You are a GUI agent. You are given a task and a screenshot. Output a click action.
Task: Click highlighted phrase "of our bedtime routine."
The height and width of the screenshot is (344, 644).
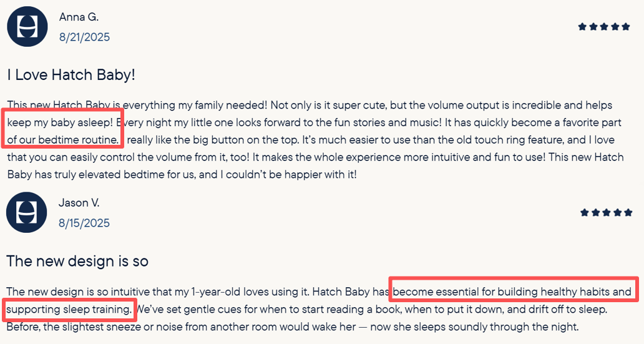(x=62, y=139)
